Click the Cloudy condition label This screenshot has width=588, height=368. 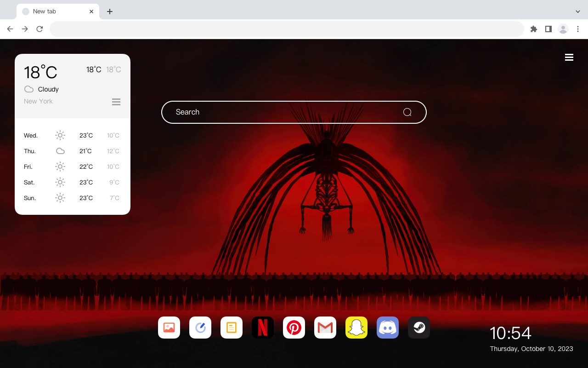(48, 89)
